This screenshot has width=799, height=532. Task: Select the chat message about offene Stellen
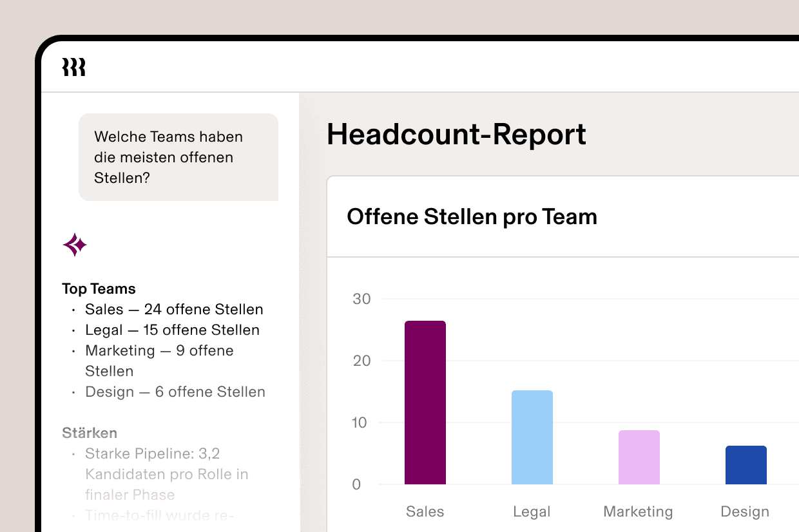click(178, 157)
